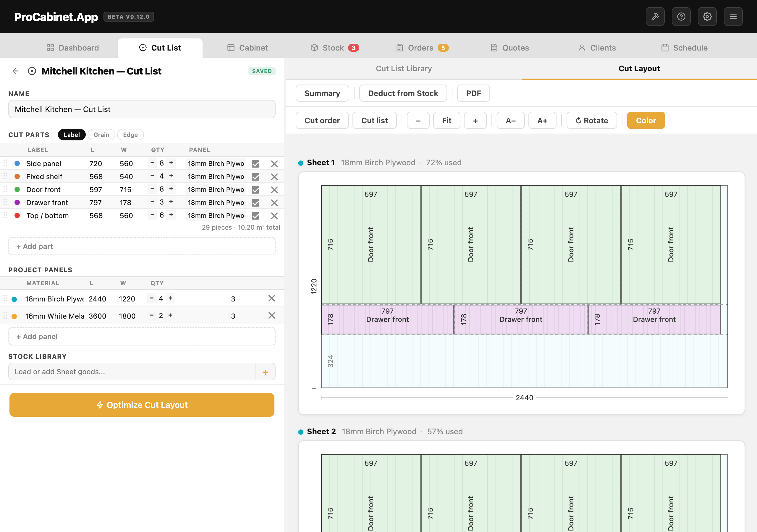Image resolution: width=757 pixels, height=532 pixels.
Task: Click Deduct from Stock button
Action: coord(403,93)
